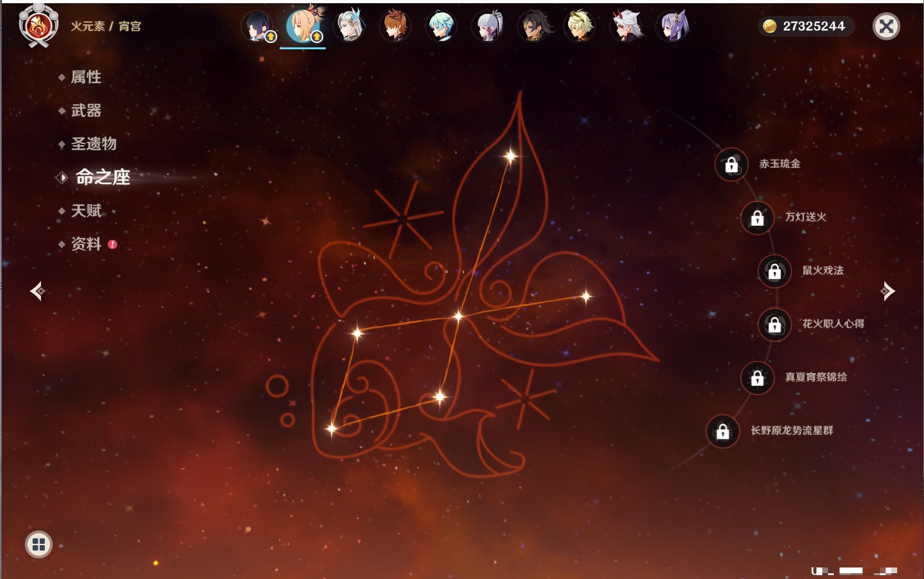924x579 pixels.
Task: Open the 武器 weapon menu
Action: [86, 111]
